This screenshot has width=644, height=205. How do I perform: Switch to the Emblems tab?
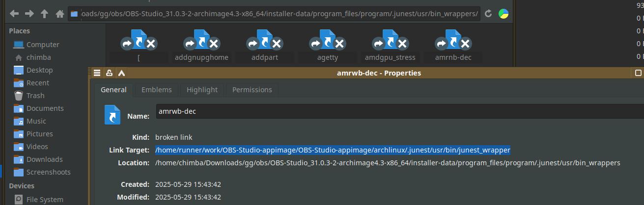(156, 90)
